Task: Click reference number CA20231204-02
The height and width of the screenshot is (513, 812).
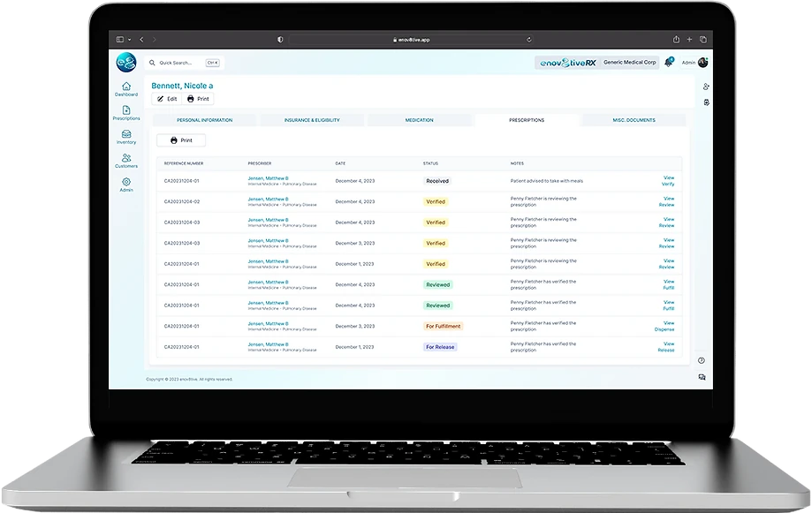Action: pos(182,202)
